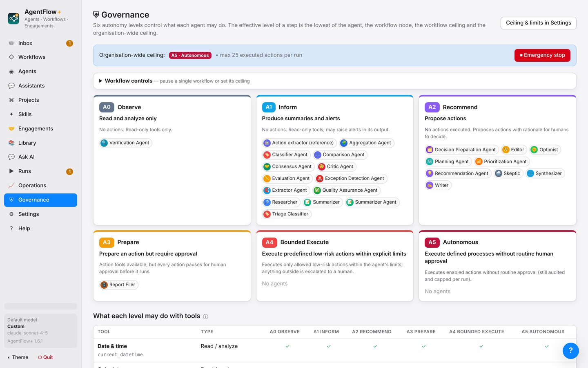
Task: Open the Consensus Agent chip
Action: [x=288, y=166]
